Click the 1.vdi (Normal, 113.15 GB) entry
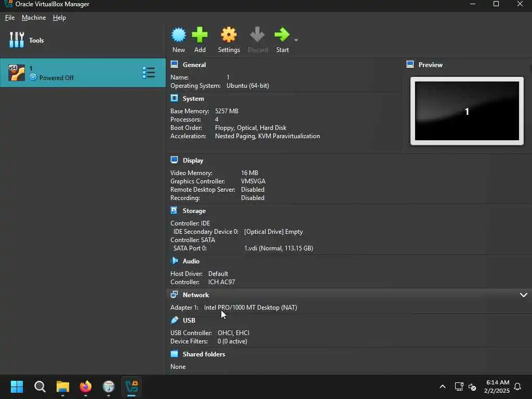 coord(278,248)
